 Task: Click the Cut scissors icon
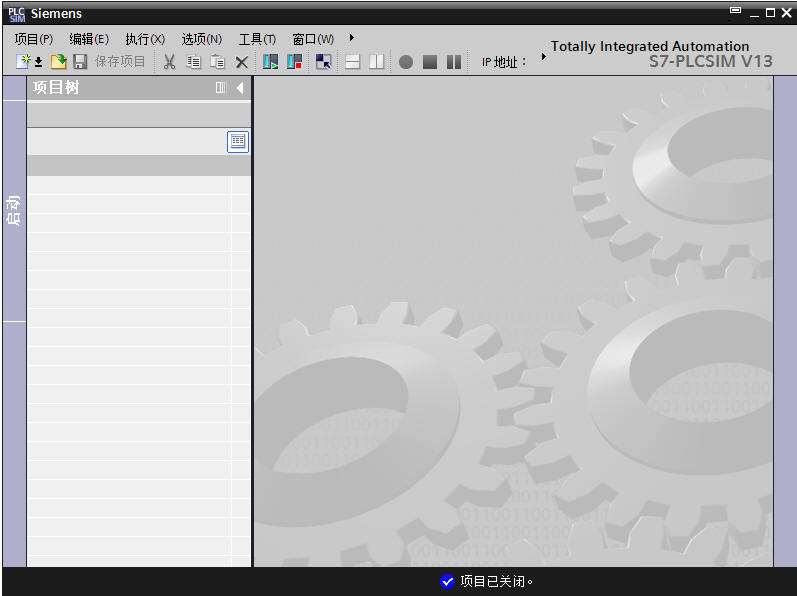click(169, 62)
